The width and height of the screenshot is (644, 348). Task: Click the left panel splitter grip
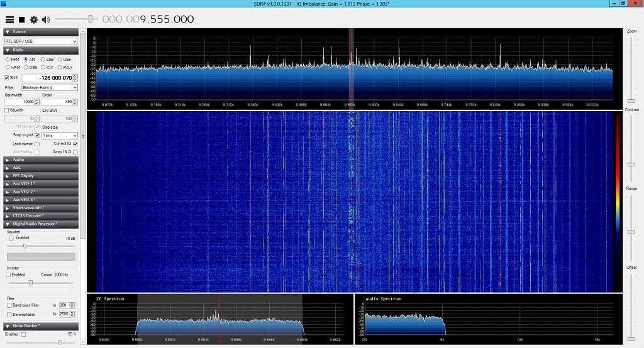click(x=83, y=136)
